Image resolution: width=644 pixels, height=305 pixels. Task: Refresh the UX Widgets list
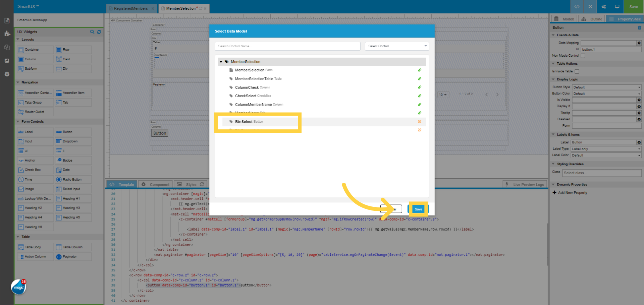pos(99,32)
